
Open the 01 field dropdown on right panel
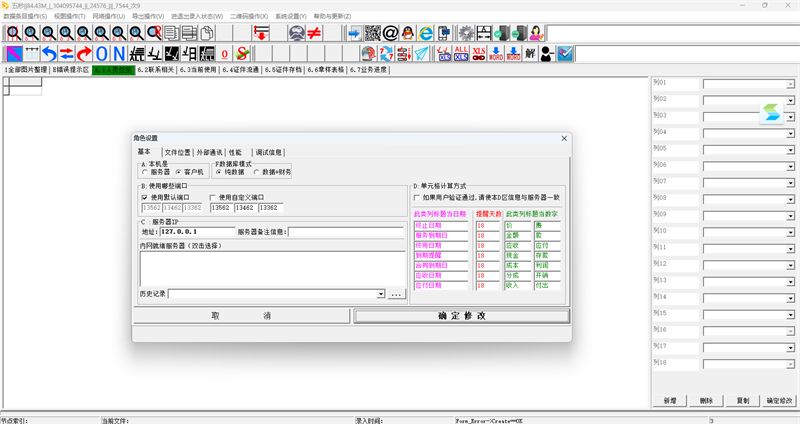[x=790, y=84]
